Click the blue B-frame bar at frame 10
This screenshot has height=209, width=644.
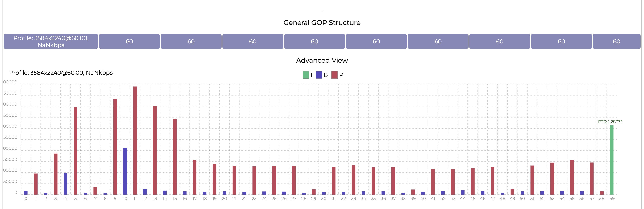click(x=125, y=171)
